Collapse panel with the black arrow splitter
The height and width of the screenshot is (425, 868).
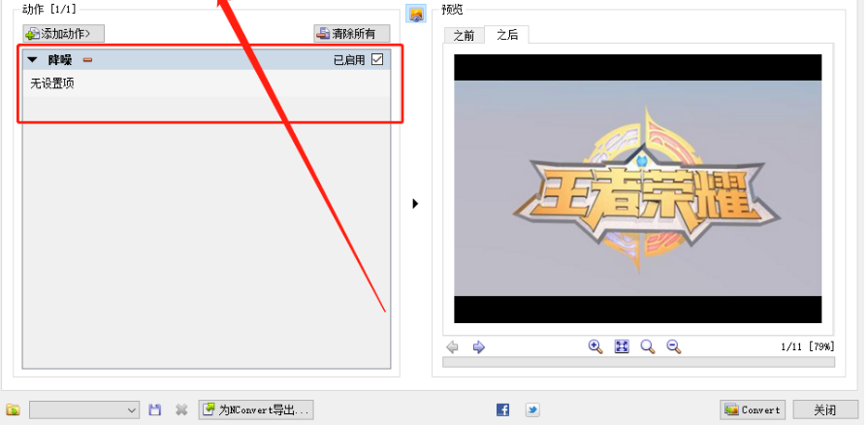(x=415, y=204)
